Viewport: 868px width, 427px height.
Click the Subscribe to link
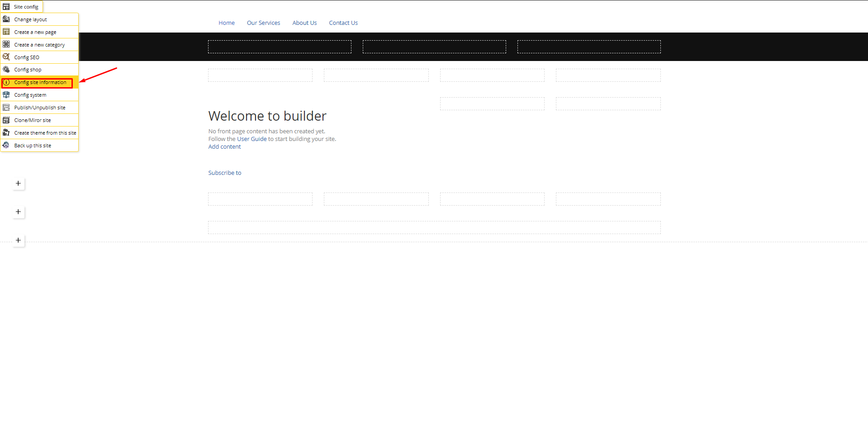click(225, 173)
